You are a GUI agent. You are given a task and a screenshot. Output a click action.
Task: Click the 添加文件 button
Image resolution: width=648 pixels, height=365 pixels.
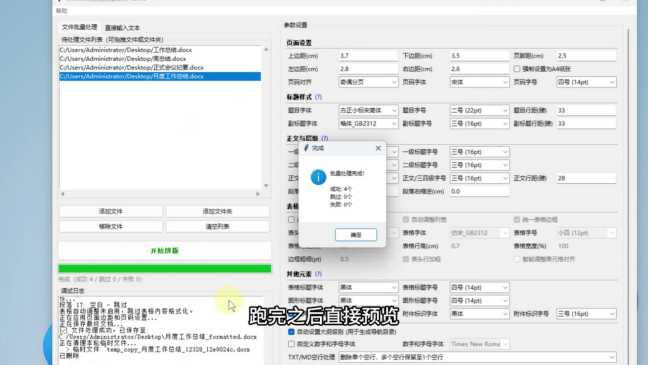click(x=111, y=211)
